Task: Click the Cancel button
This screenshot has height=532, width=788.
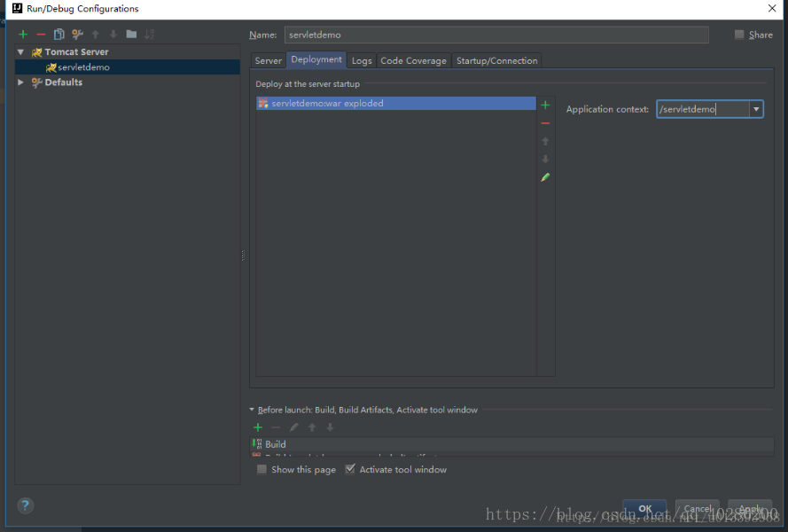Action: (x=697, y=509)
